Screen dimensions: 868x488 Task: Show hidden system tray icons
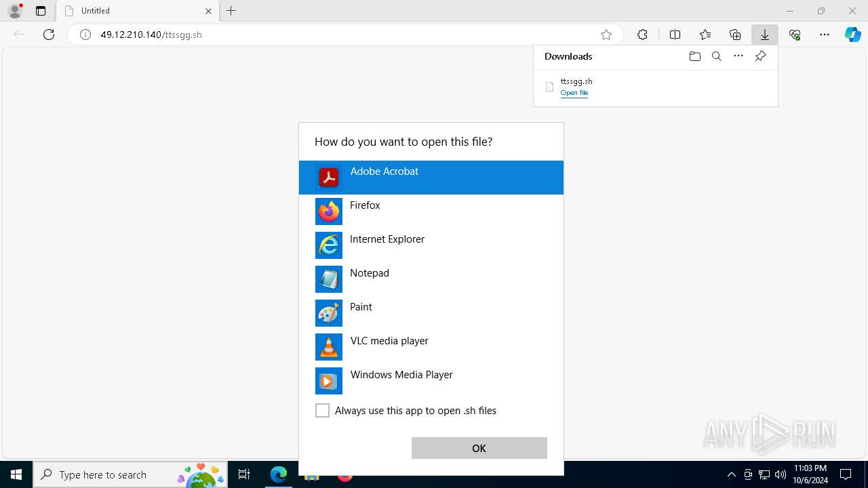(x=731, y=474)
